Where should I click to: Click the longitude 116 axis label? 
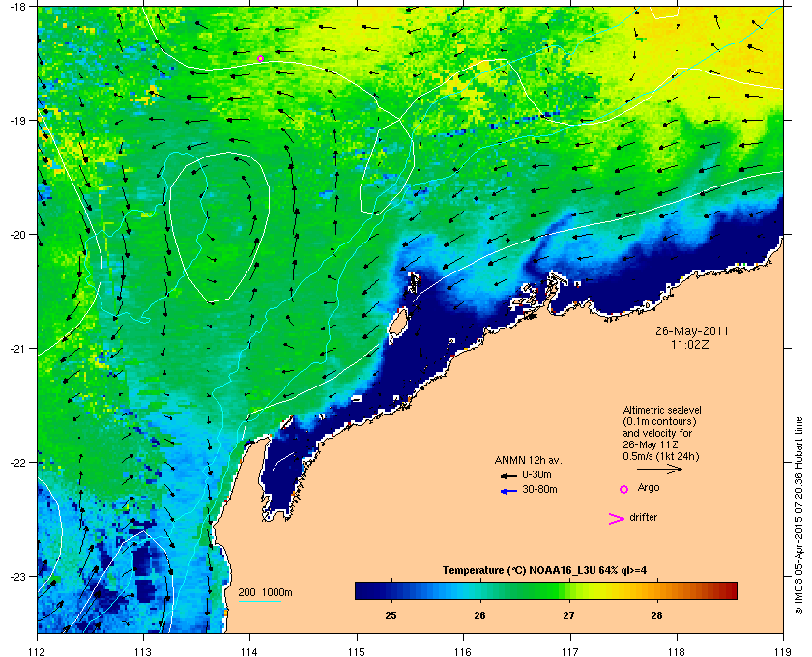463,651
